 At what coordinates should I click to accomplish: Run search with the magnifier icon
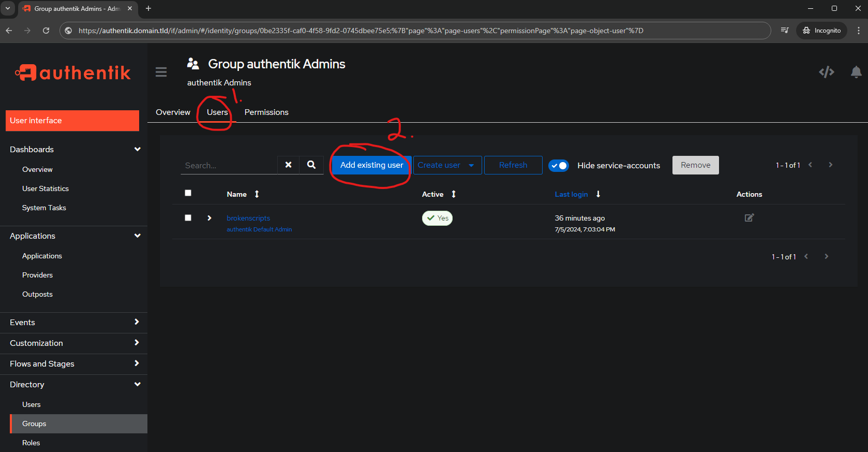311,165
